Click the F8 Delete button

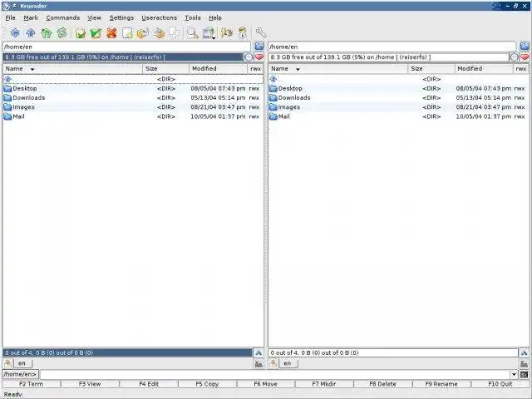[382, 384]
